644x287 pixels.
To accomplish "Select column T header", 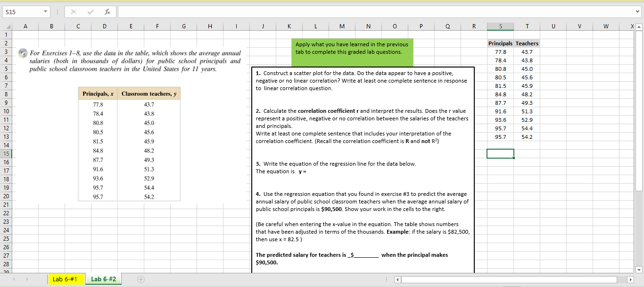I will (527, 27).
